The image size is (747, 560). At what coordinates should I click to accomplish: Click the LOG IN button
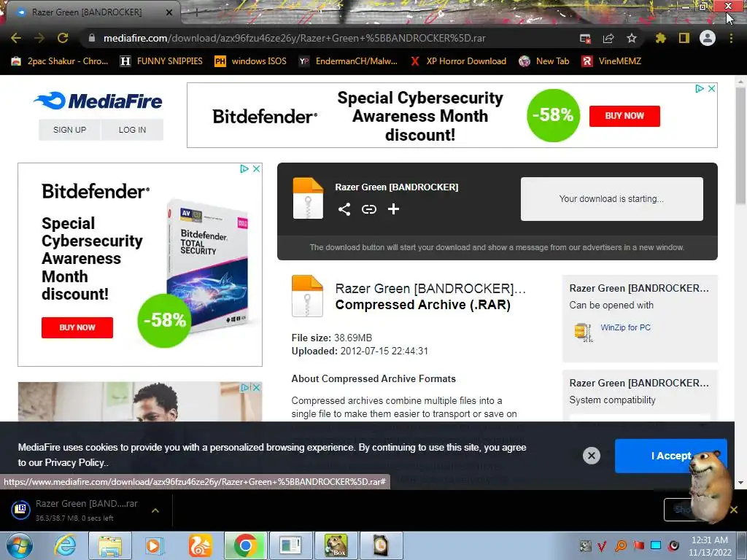(x=133, y=130)
